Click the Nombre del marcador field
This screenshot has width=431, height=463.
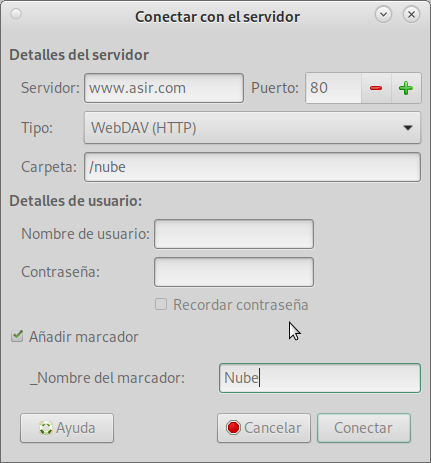coord(320,378)
